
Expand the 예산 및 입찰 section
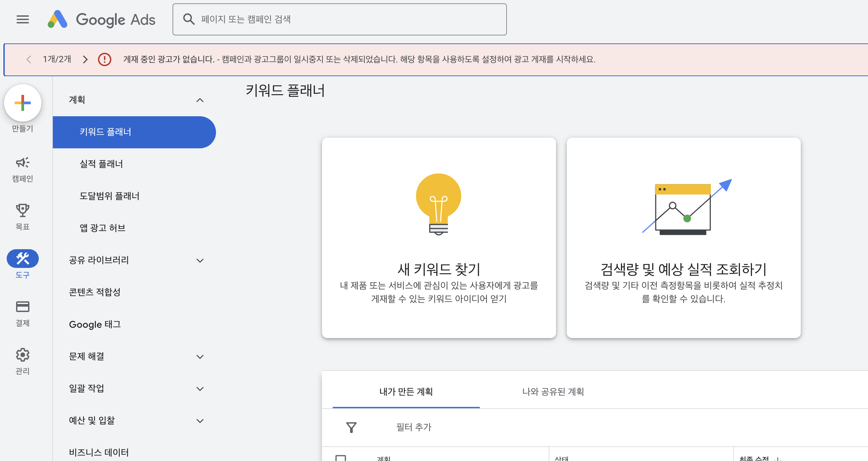tap(200, 421)
